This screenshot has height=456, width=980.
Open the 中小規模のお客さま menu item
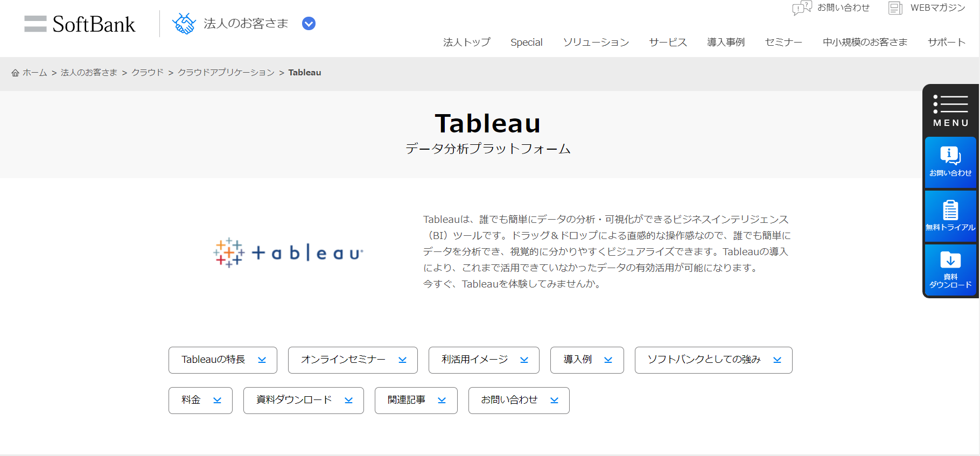[865, 42]
